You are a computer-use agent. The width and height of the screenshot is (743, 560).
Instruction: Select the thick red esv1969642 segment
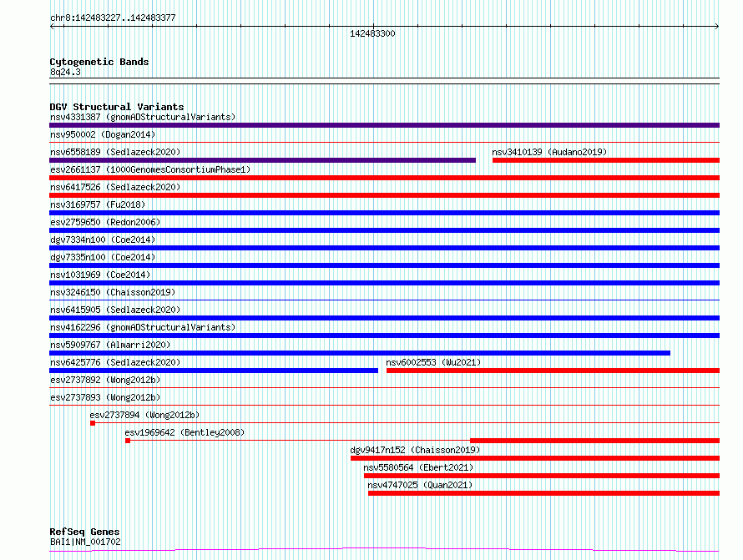tap(594, 441)
